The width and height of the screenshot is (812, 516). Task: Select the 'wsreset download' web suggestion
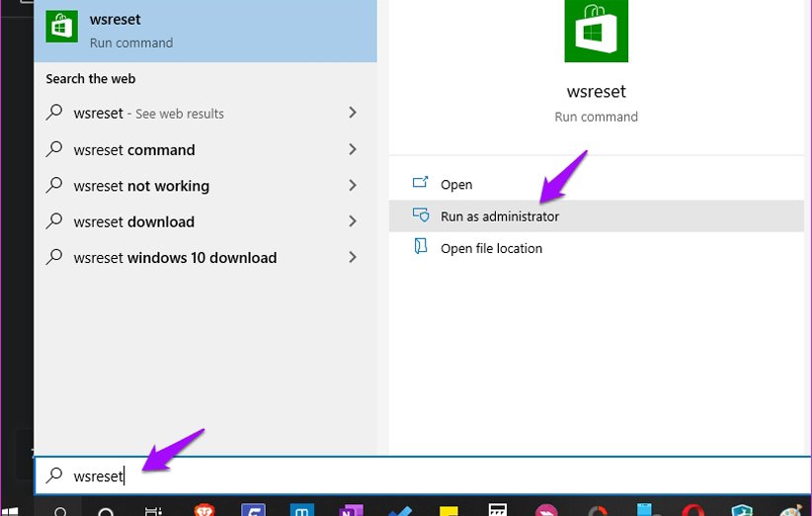(133, 221)
